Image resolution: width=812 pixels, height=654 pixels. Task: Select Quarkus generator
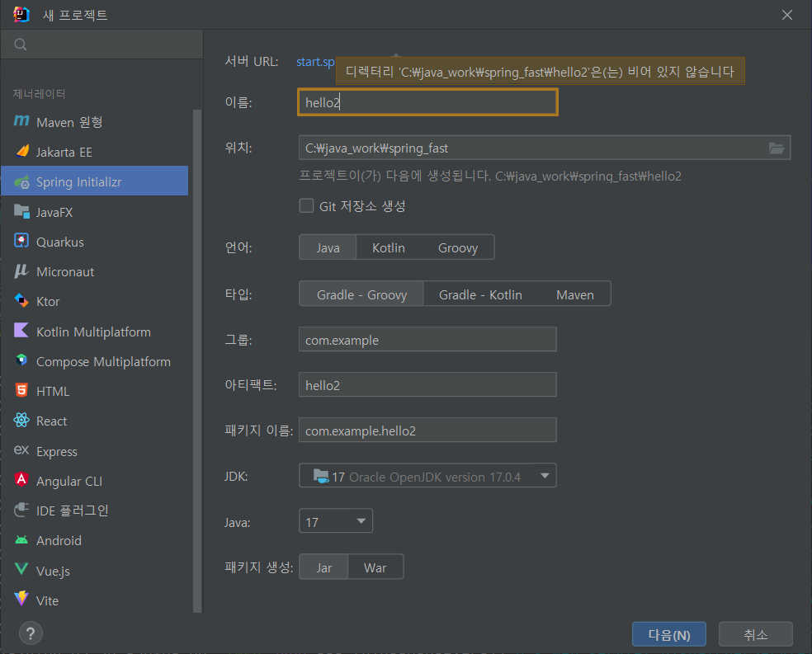[95, 242]
